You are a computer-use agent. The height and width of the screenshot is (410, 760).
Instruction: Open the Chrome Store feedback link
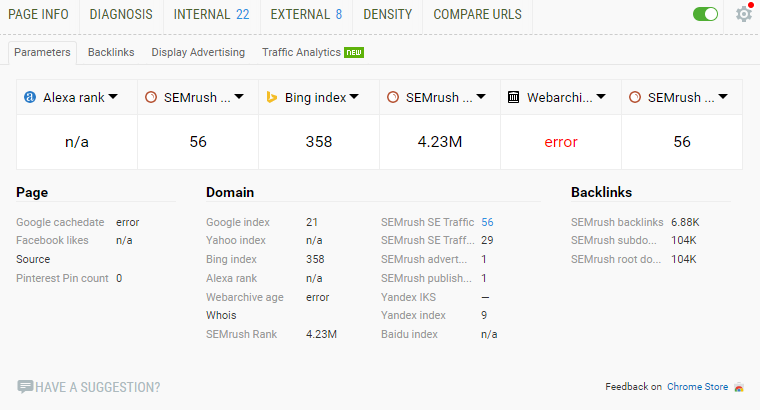[x=697, y=387]
